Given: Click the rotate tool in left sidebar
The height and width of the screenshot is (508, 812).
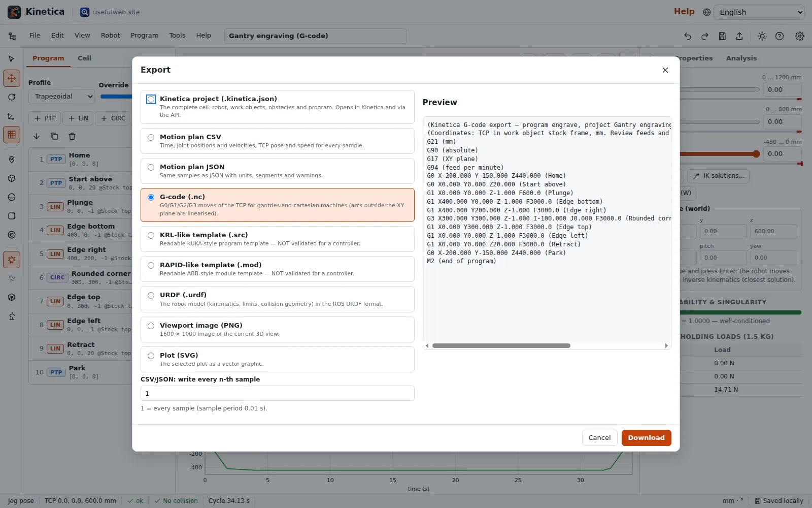Looking at the screenshot, I should 12,97.
